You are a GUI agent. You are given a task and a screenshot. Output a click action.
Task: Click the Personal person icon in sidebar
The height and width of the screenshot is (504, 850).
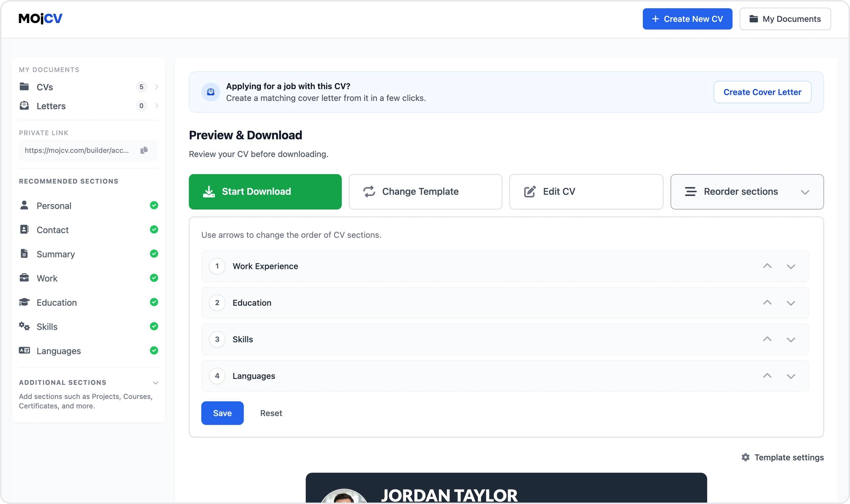pyautogui.click(x=24, y=205)
